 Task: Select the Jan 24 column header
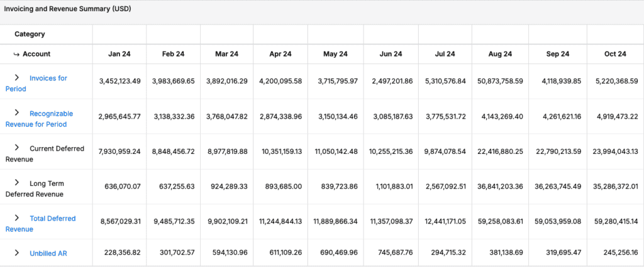(x=119, y=54)
